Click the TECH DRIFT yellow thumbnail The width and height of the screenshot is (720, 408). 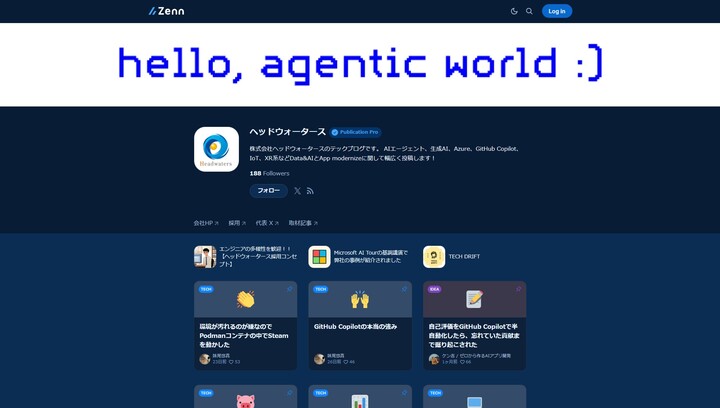pos(434,257)
